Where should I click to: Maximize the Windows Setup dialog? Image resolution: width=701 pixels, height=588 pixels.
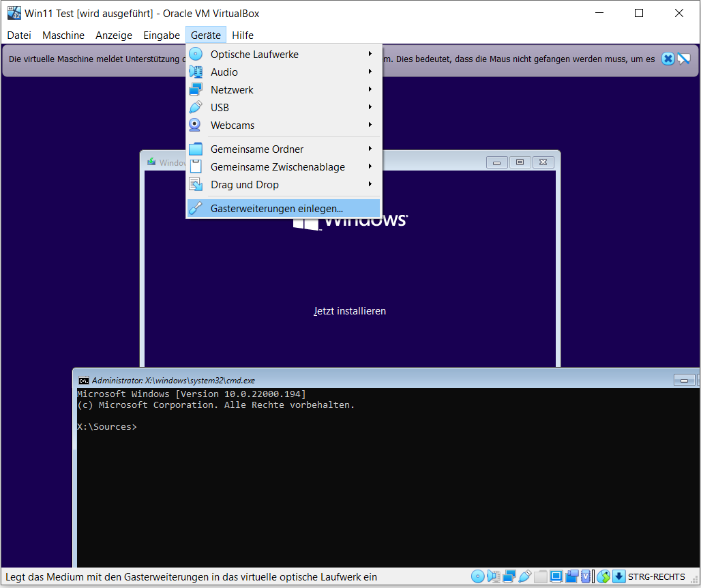520,162
